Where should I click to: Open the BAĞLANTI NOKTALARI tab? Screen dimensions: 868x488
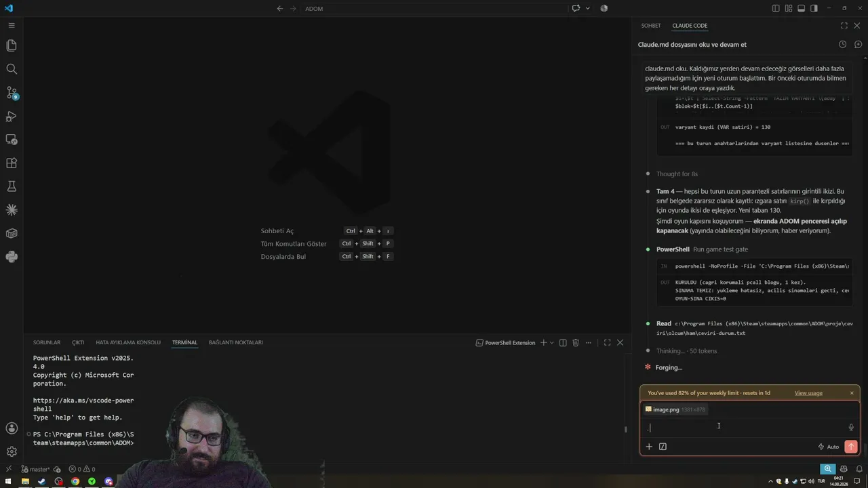(236, 343)
